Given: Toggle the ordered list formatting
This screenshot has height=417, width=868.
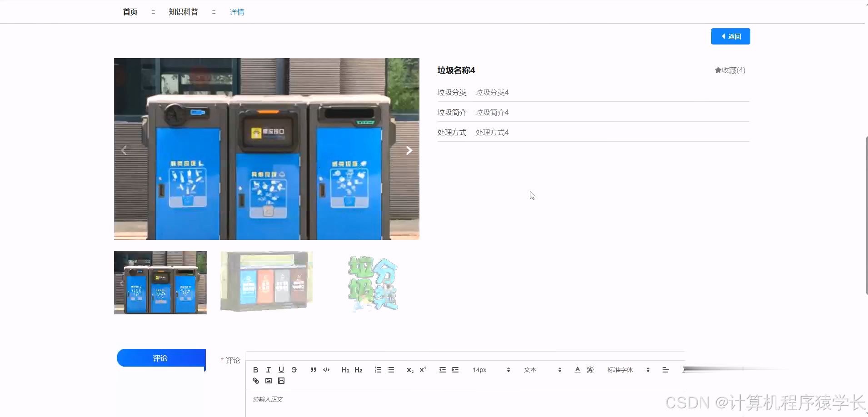Looking at the screenshot, I should pyautogui.click(x=378, y=369).
